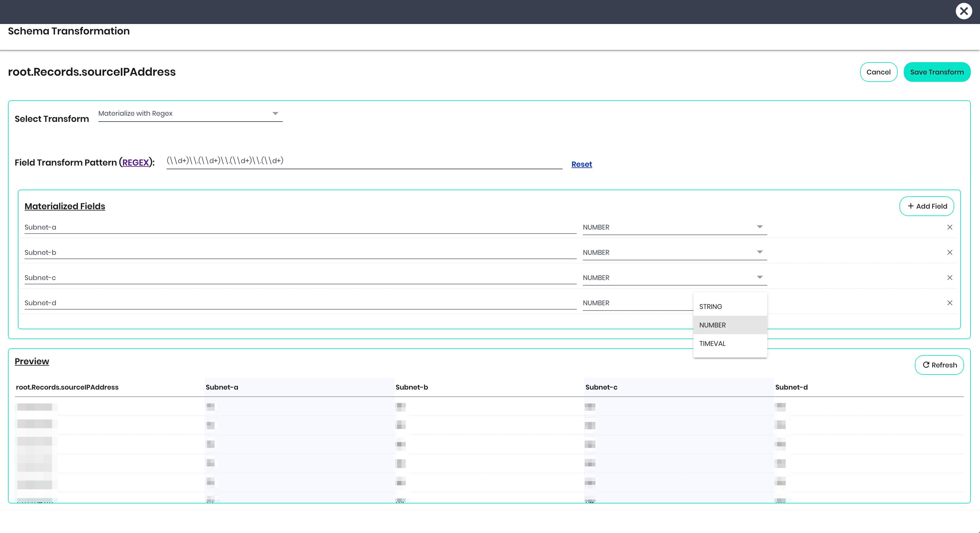
Task: Delete the Subnet-d materialized field
Action: [950, 303]
